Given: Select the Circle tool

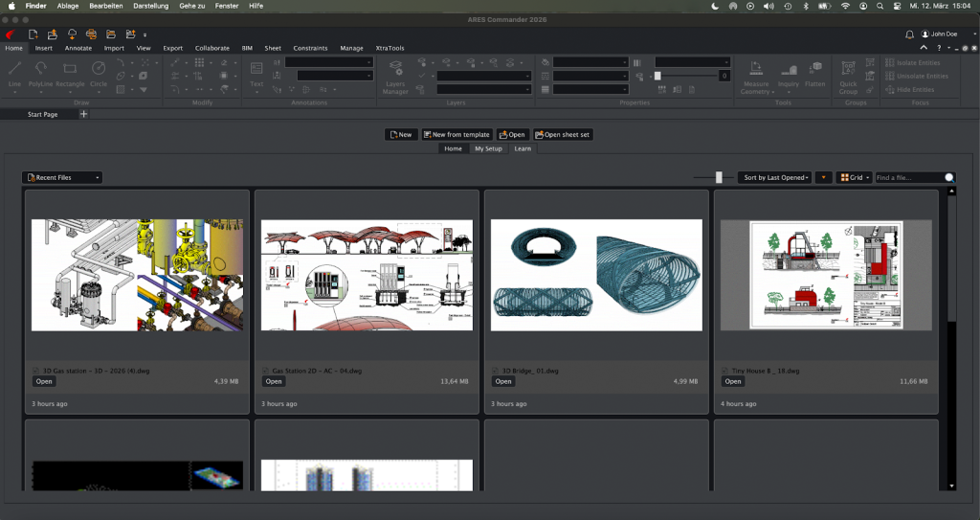Looking at the screenshot, I should pos(99,73).
